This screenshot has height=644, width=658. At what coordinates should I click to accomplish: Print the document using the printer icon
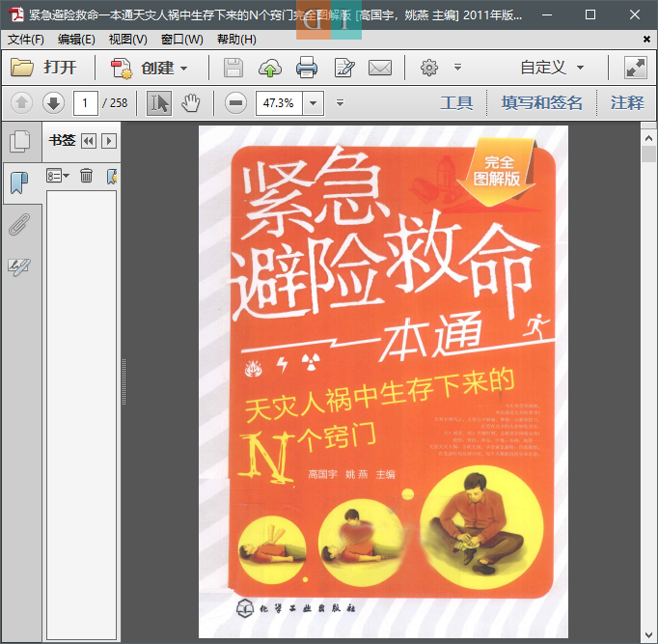coord(307,68)
